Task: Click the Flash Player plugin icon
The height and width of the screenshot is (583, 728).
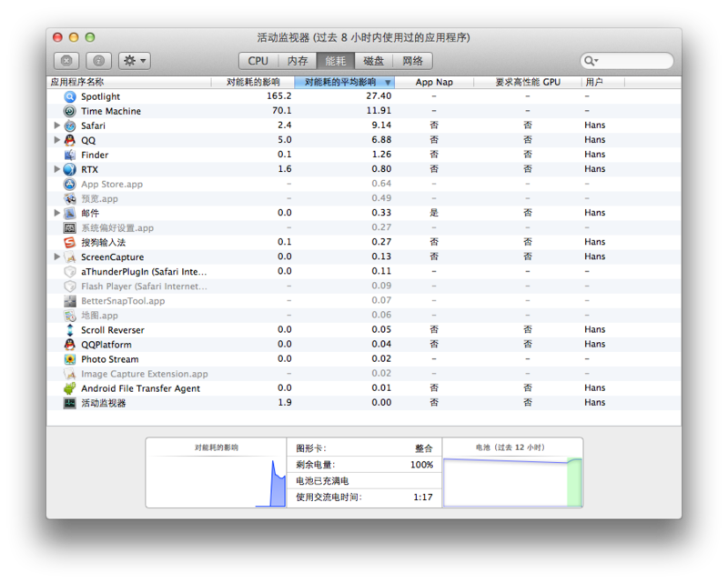Action: click(70, 286)
